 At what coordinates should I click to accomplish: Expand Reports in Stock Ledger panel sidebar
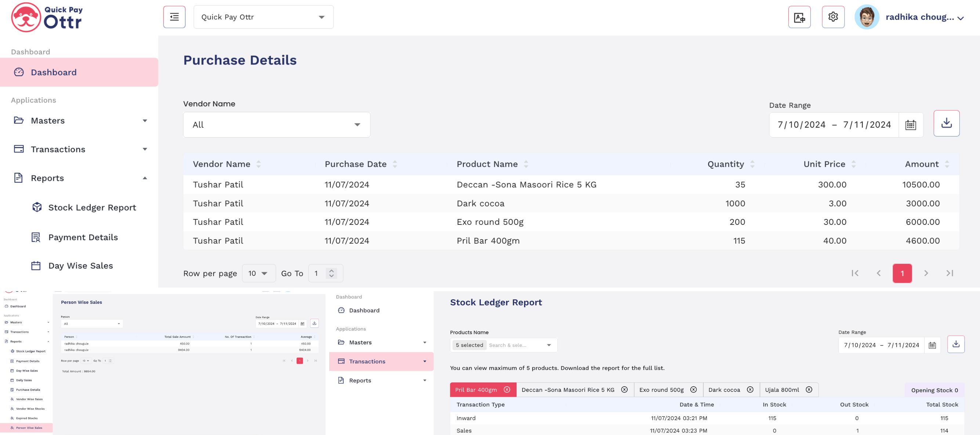(381, 380)
